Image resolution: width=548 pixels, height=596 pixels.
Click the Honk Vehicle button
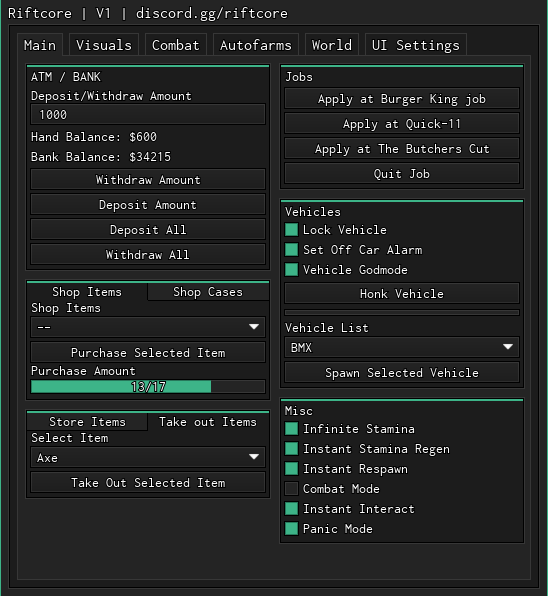coord(402,293)
